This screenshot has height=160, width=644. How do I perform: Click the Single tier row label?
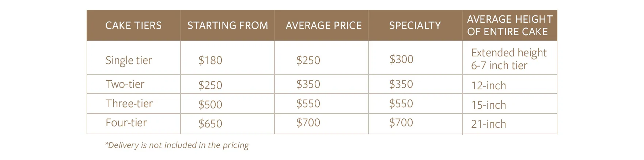point(129,60)
